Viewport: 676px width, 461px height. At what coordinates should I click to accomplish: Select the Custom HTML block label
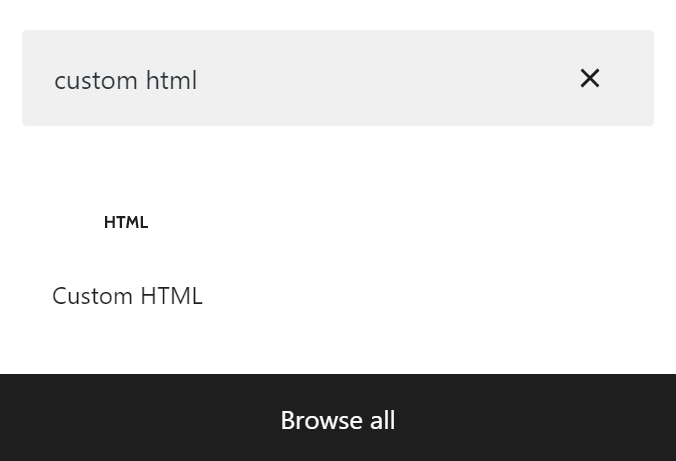click(x=127, y=296)
